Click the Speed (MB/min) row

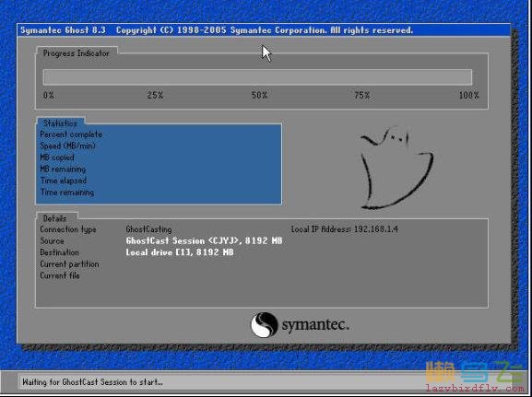tap(68, 146)
